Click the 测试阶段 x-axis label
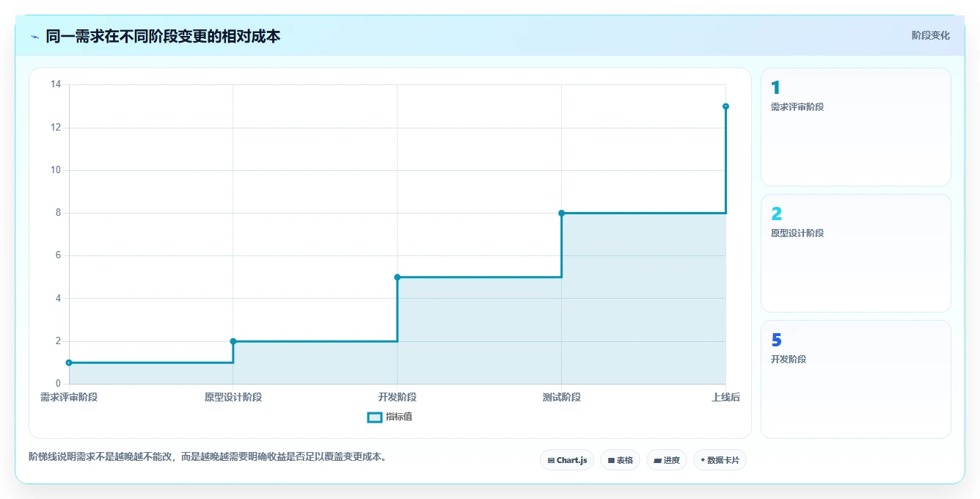Screen dimensions: 980x499 [562, 397]
